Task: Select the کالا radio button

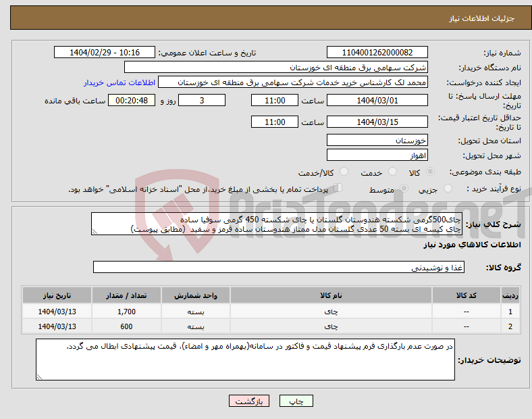Action: point(430,172)
